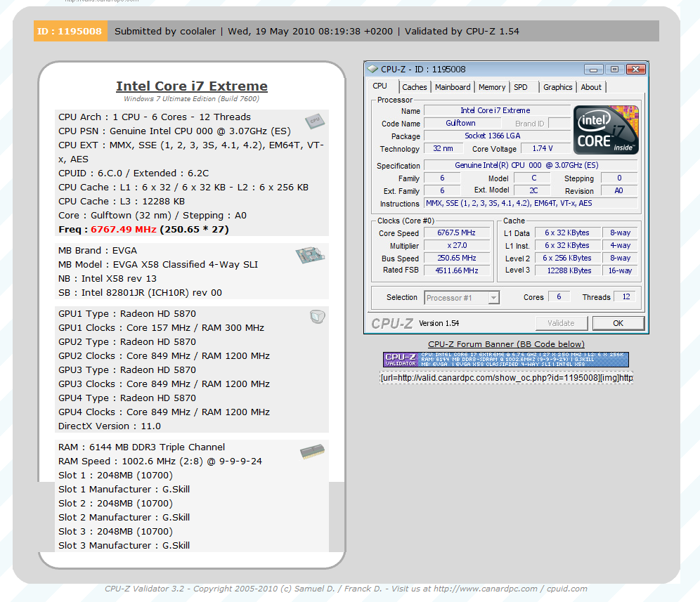Click the DirectX Version 11.0 line
Image resolution: width=700 pixels, height=602 pixels.
pos(110,426)
